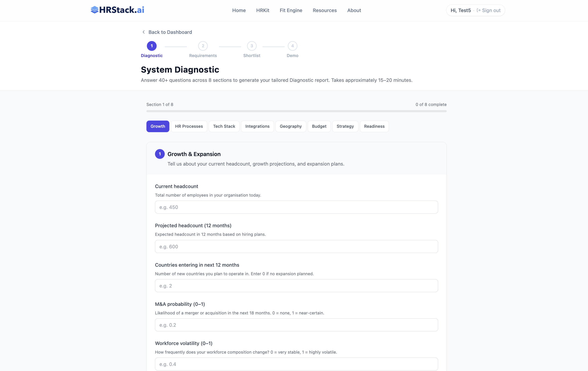The width and height of the screenshot is (588, 371).
Task: Click step 3 Shortlist circle
Action: 252,46
